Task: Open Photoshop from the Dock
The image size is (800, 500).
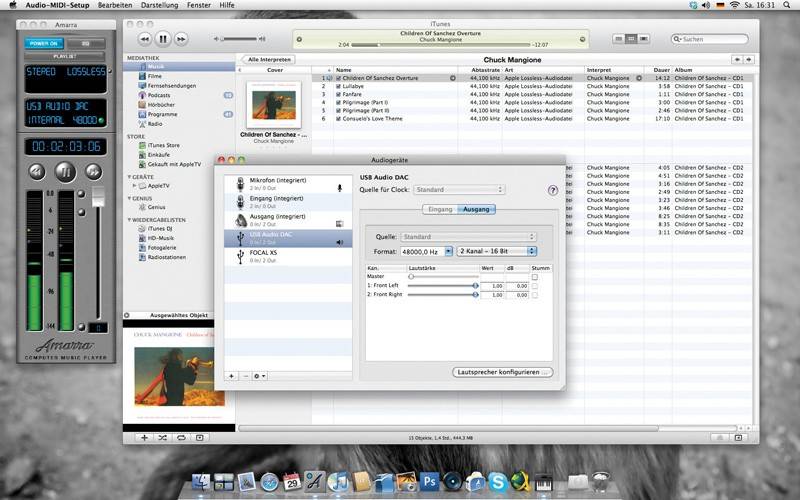Action: 430,482
